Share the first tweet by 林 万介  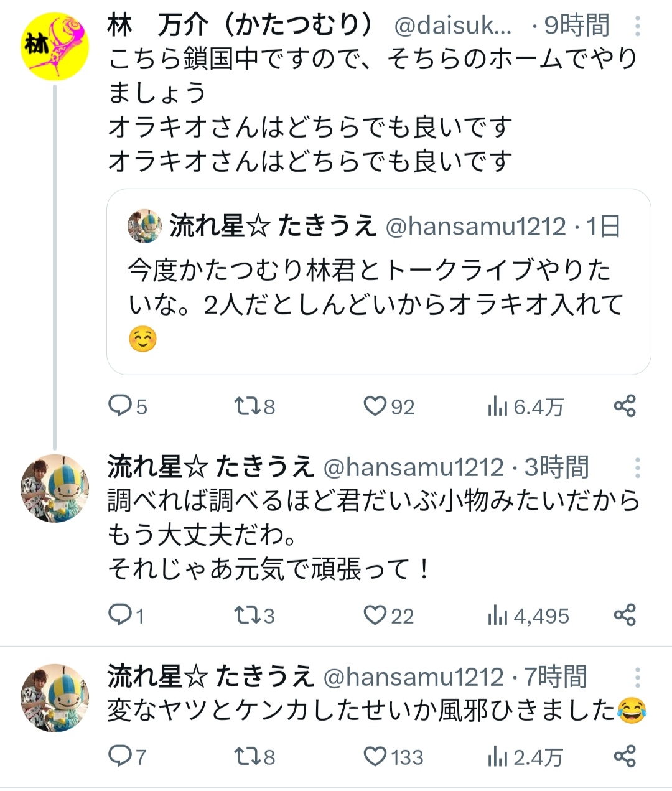[x=625, y=406]
